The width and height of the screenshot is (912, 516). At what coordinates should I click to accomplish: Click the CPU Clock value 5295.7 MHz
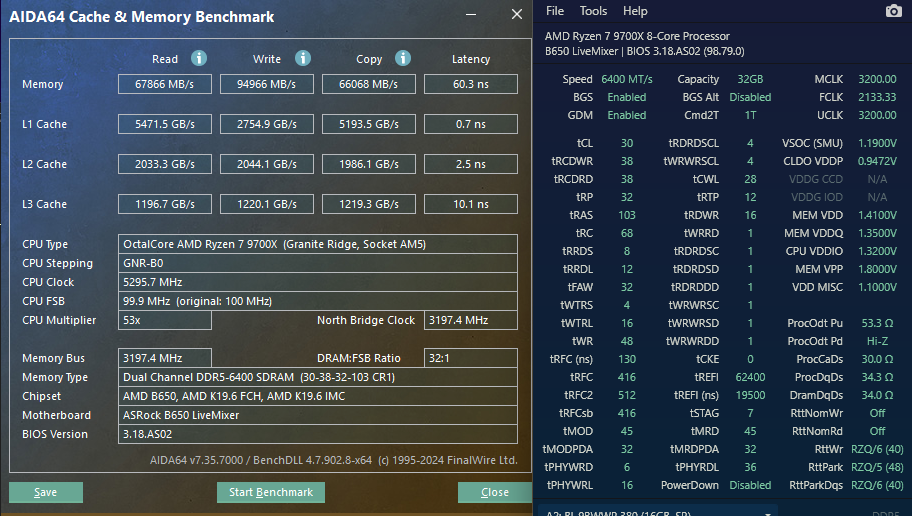[x=318, y=282]
